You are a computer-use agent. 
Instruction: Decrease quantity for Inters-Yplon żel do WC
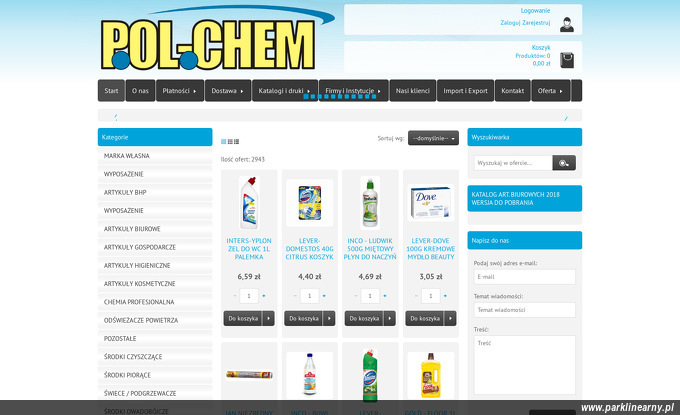(x=235, y=296)
